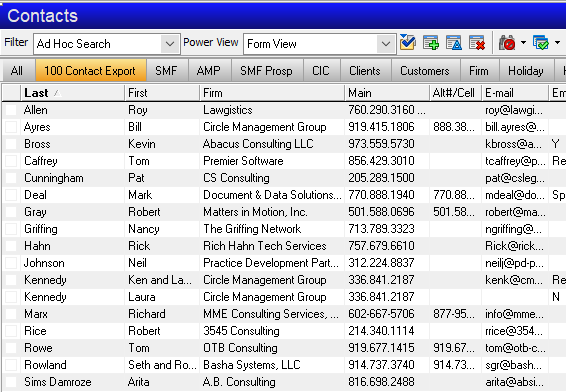Tick the checkbox for Hahn row
566x392 pixels.
tap(12, 246)
